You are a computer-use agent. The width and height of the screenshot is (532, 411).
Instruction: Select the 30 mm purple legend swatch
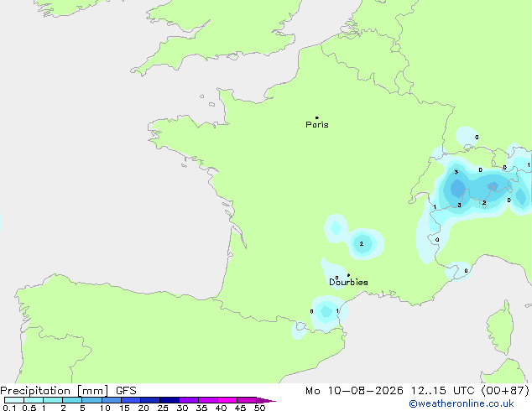pyautogui.click(x=189, y=400)
